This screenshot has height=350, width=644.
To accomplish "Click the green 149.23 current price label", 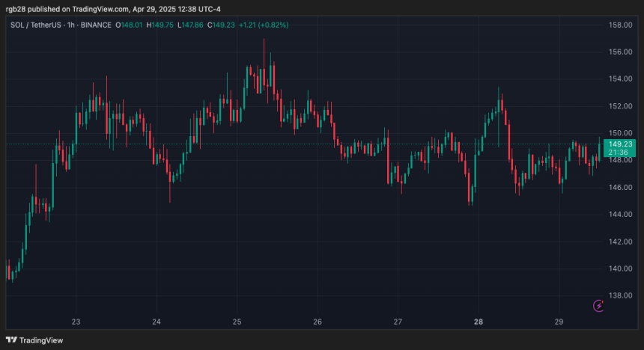I will point(618,144).
